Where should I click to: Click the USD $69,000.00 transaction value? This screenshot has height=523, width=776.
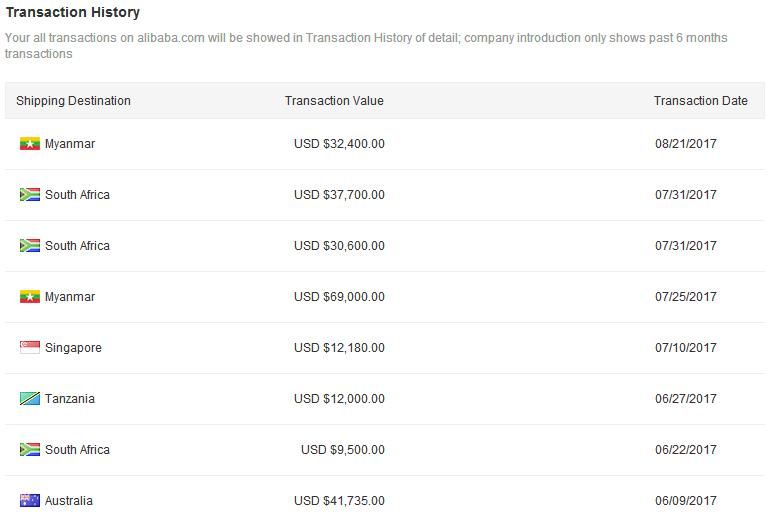pyautogui.click(x=339, y=297)
